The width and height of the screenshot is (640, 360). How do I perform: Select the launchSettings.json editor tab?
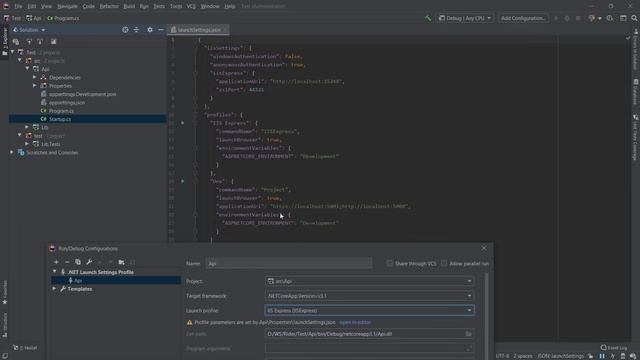point(198,30)
